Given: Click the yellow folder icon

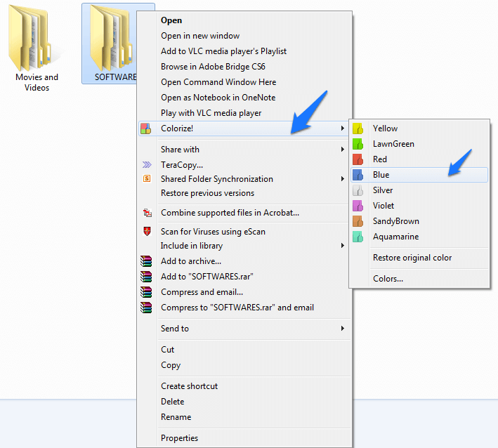Looking at the screenshot, I should pyautogui.click(x=358, y=129).
